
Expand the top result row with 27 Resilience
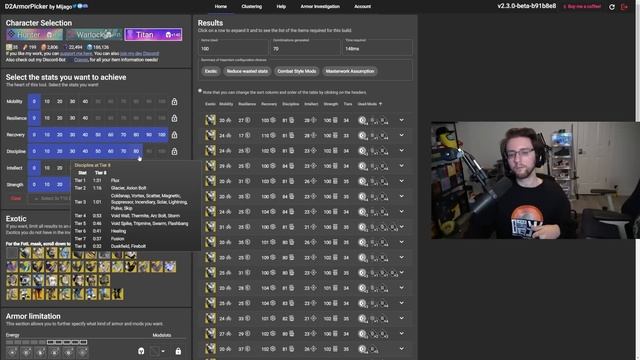[x=402, y=120]
